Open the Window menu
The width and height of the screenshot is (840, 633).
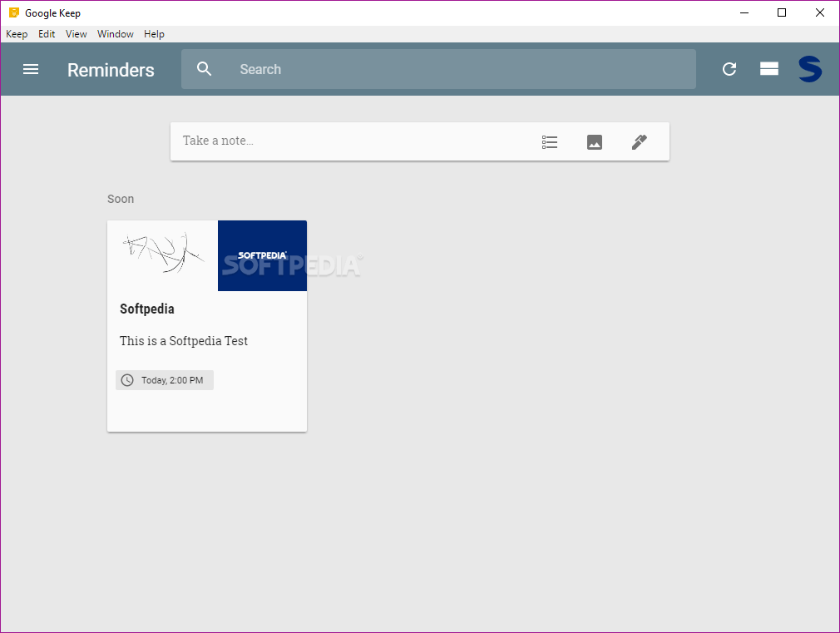[x=115, y=34]
